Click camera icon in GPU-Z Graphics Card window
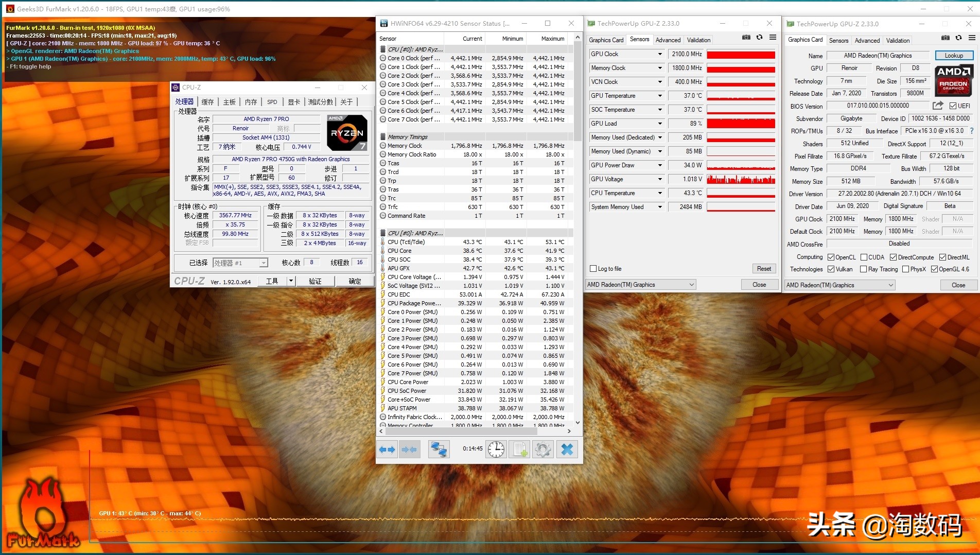The width and height of the screenshot is (980, 555). tap(945, 38)
